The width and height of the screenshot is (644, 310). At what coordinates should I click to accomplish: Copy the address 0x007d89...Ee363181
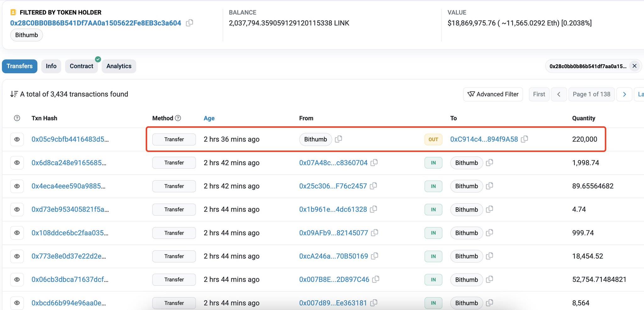[374, 302]
